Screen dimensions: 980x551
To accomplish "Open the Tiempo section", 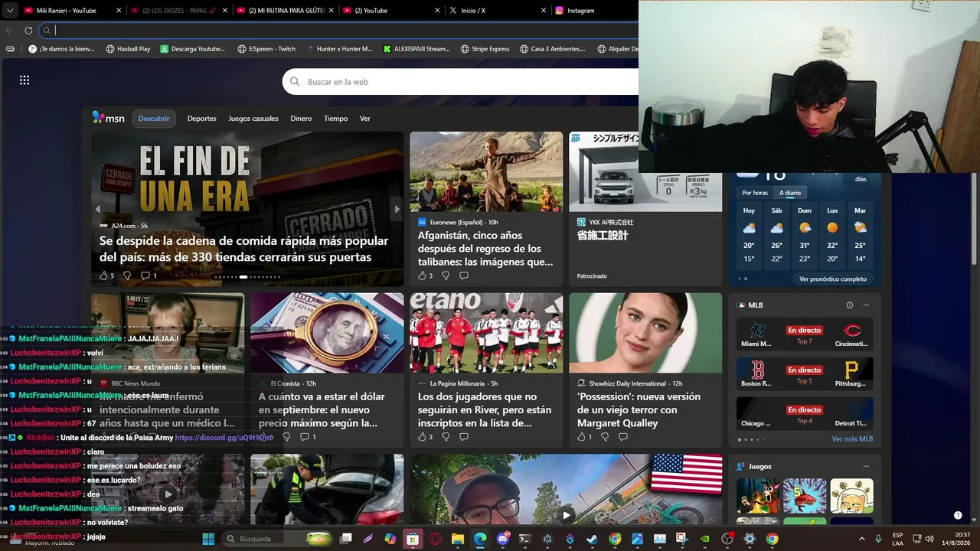I will click(335, 119).
